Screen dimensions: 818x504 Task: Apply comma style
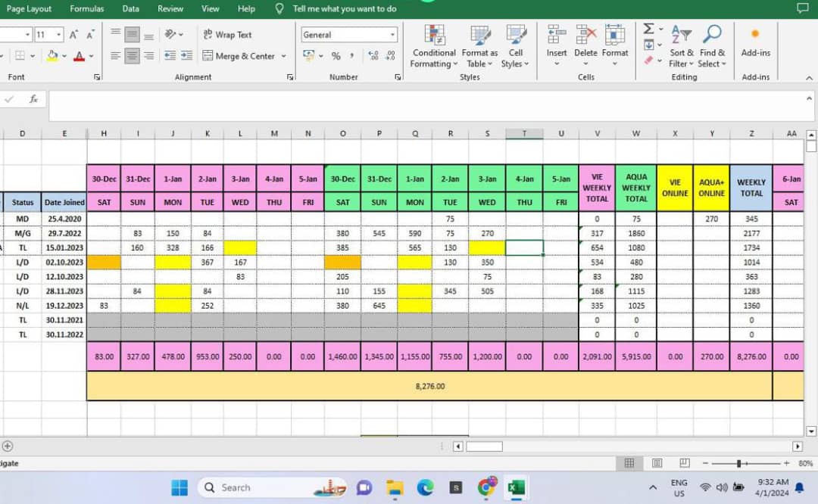coord(351,56)
